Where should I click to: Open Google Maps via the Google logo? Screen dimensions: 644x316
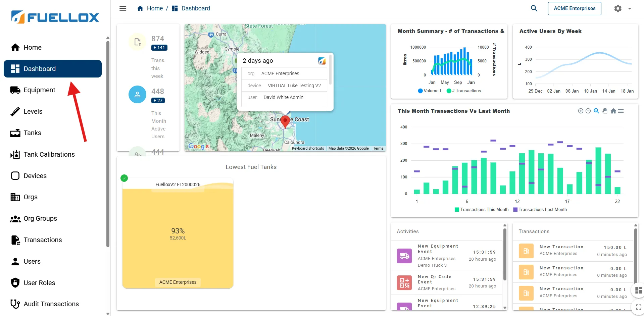tap(199, 146)
